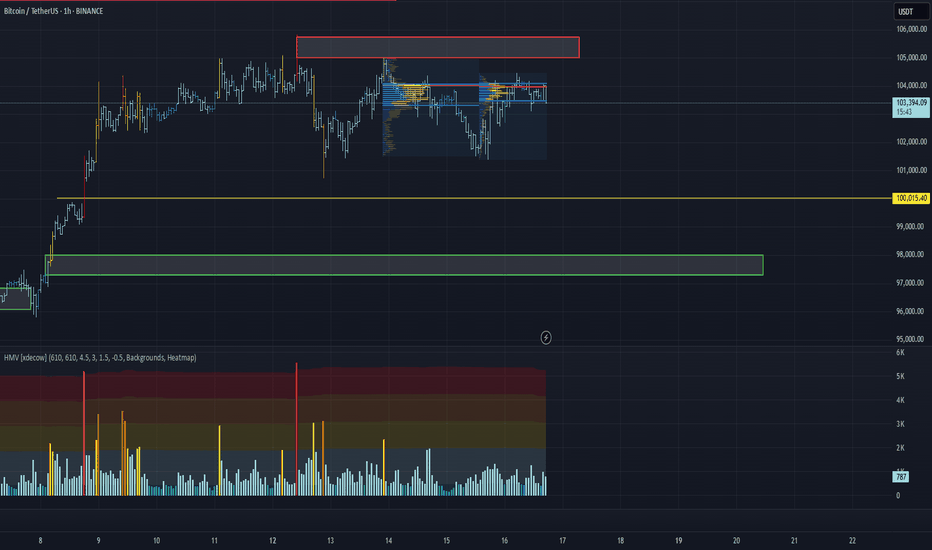Viewport: 932px width, 550px height.
Task: Click the 2K indicator scale label
Action: point(900,448)
